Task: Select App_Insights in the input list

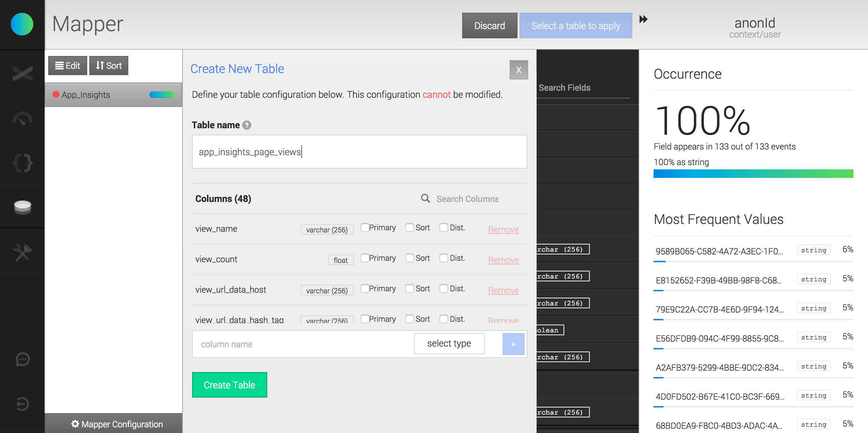Action: tap(86, 95)
